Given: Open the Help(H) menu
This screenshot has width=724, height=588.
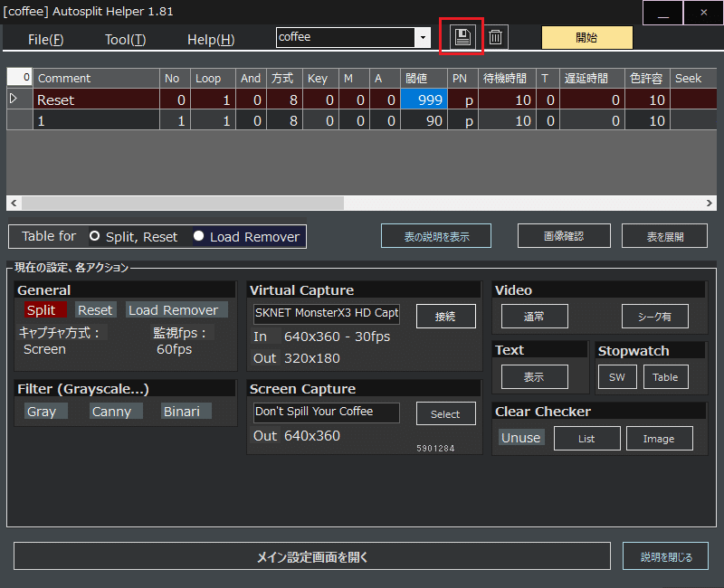Looking at the screenshot, I should tap(211, 40).
